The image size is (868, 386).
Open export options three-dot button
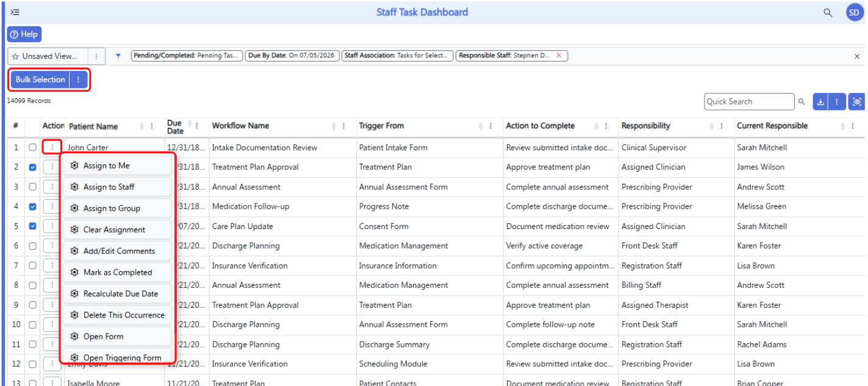(x=837, y=102)
